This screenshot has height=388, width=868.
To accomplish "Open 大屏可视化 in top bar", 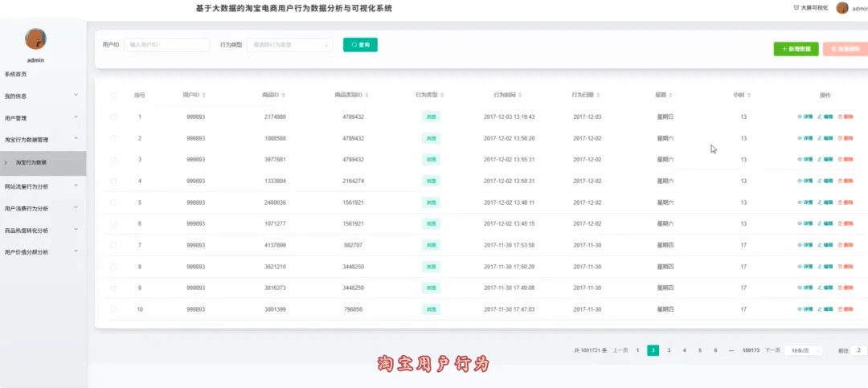I will [811, 8].
